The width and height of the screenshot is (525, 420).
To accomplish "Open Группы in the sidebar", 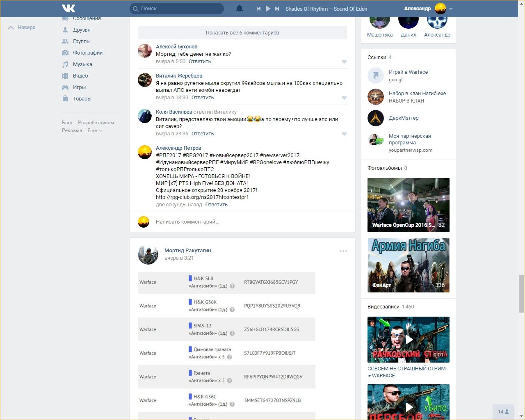I will click(x=82, y=41).
